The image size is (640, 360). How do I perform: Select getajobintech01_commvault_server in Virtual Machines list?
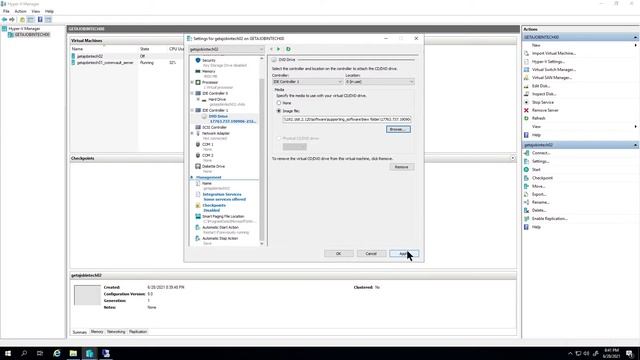pos(105,63)
